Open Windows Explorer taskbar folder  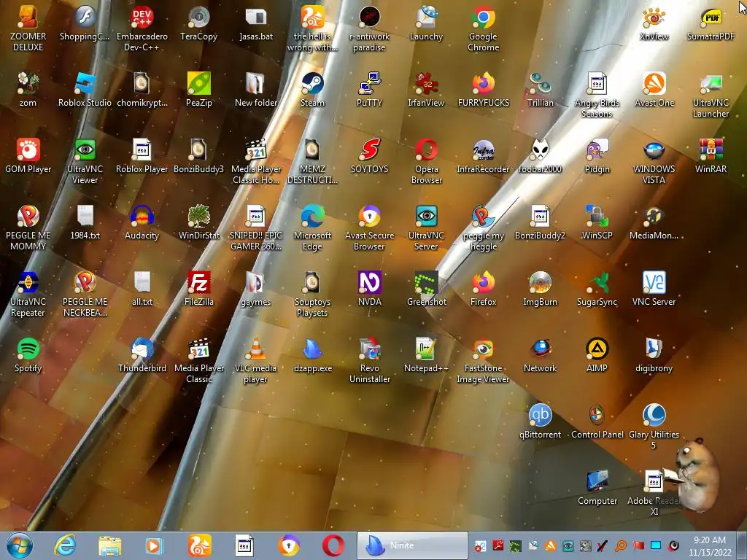click(109, 545)
